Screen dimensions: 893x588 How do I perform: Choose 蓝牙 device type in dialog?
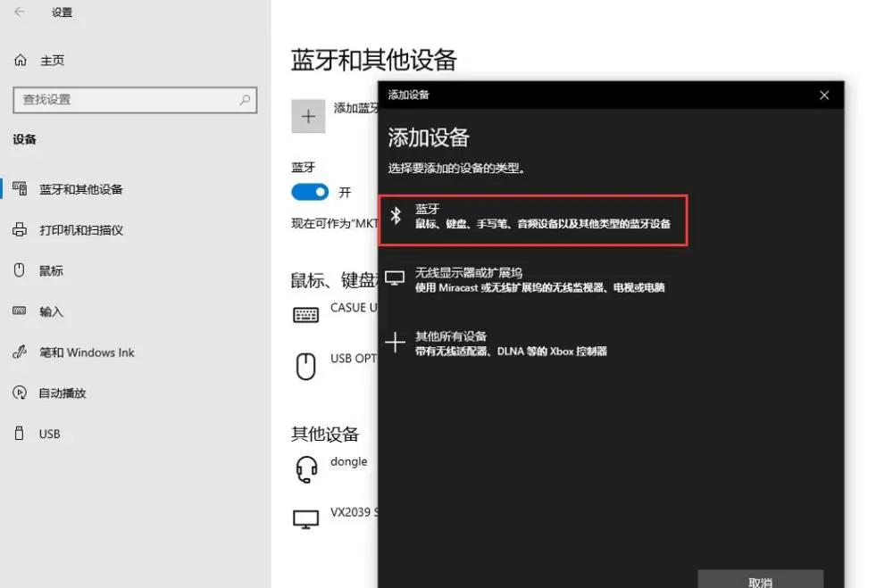coord(533,220)
